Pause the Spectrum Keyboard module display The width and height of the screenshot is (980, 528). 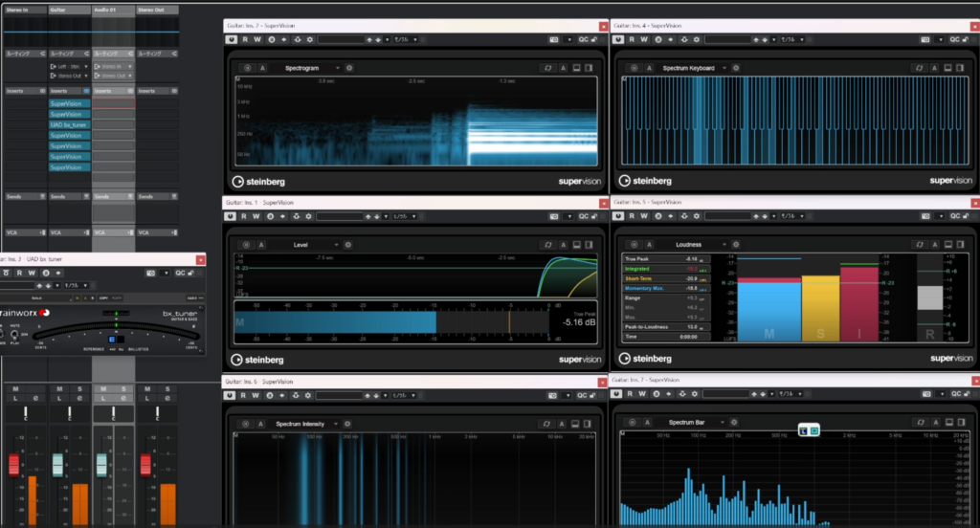click(635, 68)
